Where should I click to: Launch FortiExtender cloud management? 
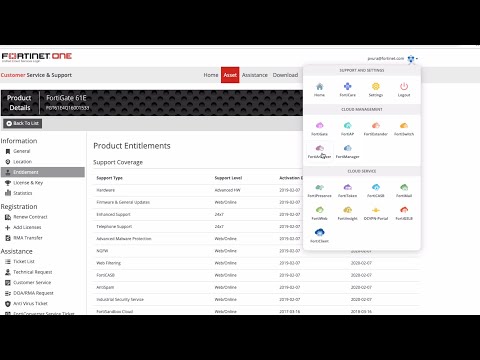coord(376,129)
